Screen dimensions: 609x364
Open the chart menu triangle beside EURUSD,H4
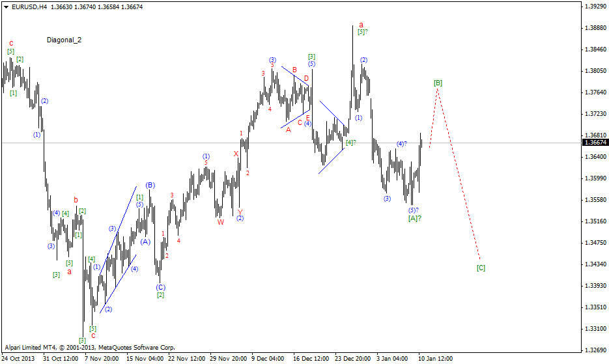[x=7, y=7]
